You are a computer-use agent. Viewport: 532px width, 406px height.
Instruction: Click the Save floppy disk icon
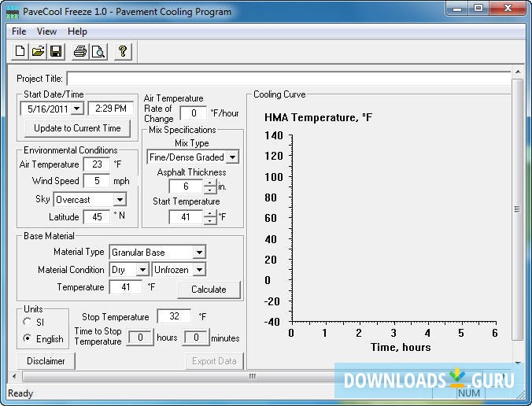pos(56,52)
